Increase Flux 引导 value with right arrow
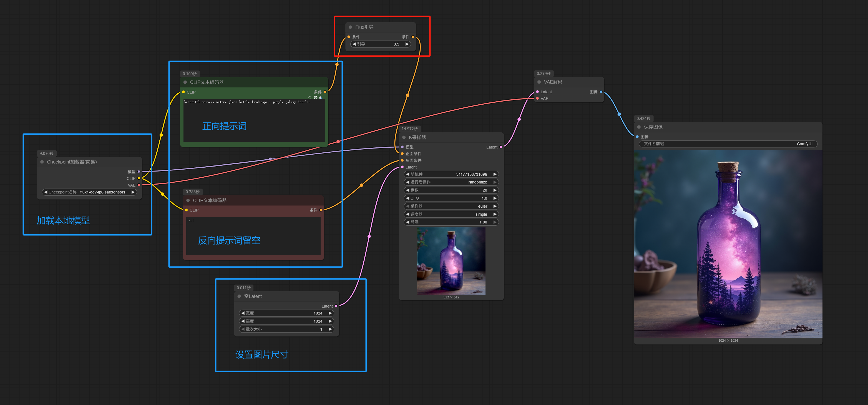The image size is (868, 405). click(407, 44)
